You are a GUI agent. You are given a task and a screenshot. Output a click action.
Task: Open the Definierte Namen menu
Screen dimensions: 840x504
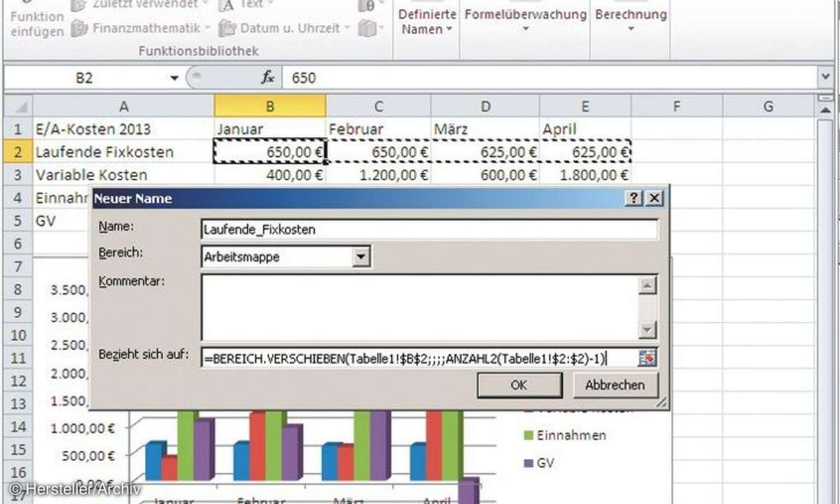[x=428, y=22]
